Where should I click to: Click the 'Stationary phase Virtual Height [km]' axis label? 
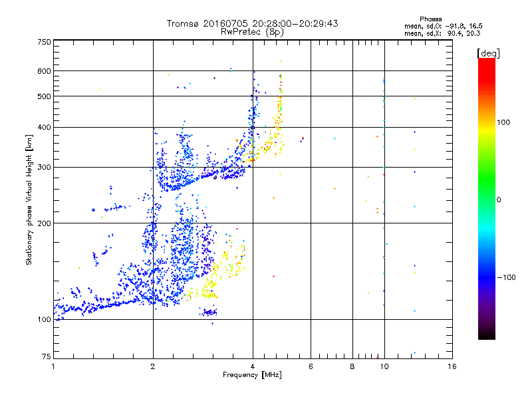coord(29,200)
